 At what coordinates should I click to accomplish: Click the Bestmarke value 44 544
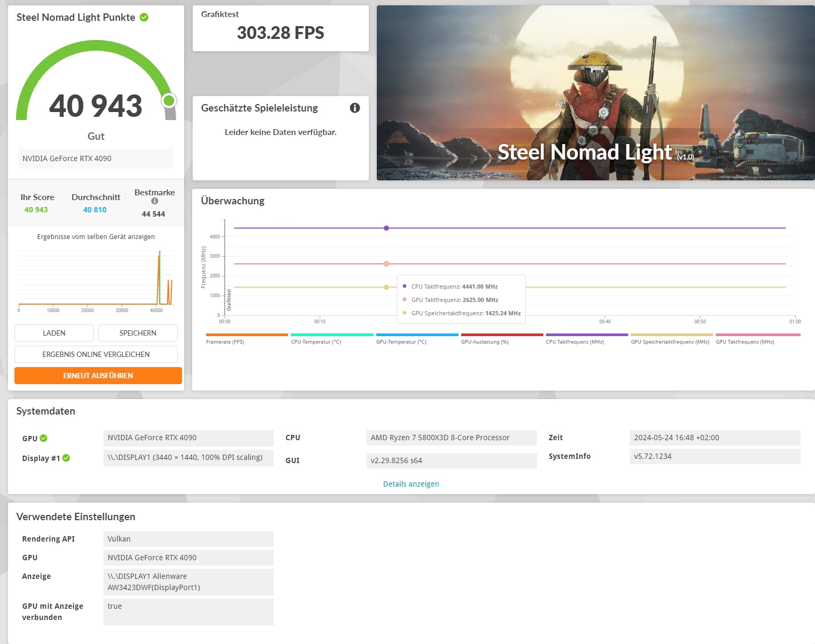[x=154, y=214]
